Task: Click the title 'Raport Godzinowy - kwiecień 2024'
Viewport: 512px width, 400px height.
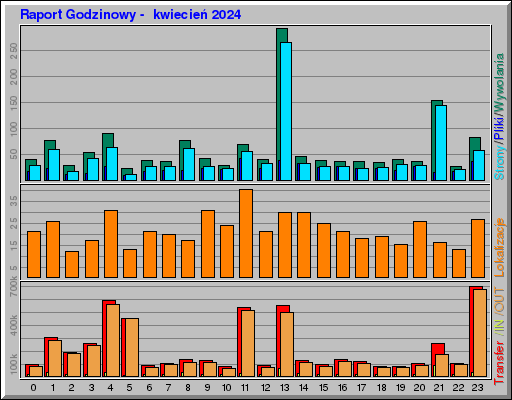Action: [x=130, y=15]
